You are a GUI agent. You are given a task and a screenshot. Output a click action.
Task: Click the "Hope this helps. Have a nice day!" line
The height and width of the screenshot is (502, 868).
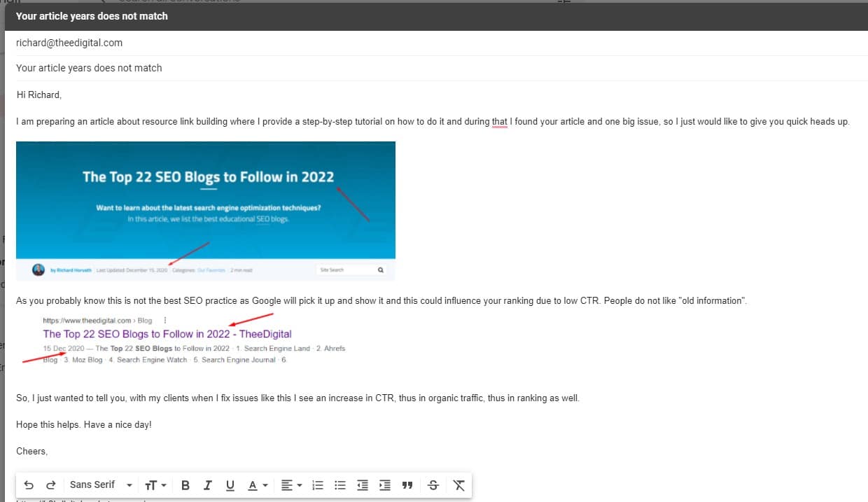(x=84, y=425)
